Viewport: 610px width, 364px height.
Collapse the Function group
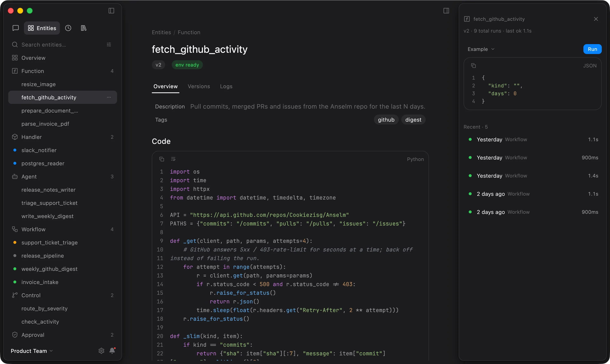62,71
